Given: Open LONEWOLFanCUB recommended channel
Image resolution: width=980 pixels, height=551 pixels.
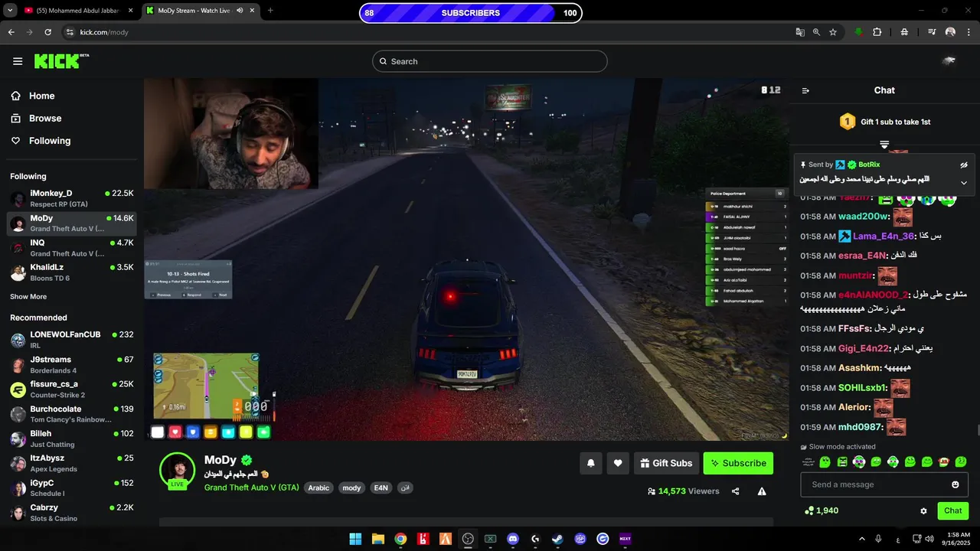Looking at the screenshot, I should 72,340.
